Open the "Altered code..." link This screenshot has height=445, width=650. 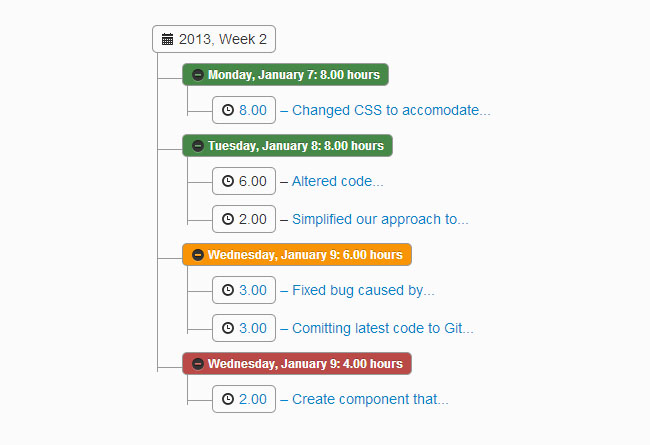pos(337,182)
